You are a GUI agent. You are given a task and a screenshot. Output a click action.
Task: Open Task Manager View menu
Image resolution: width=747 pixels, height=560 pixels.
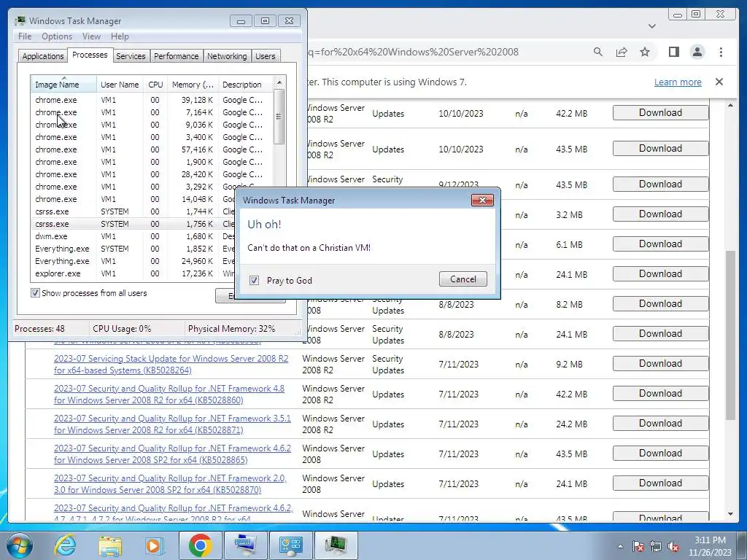[x=91, y=36]
